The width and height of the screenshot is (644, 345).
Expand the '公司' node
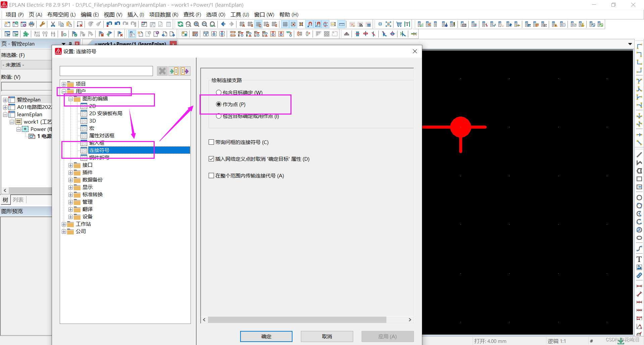click(64, 231)
